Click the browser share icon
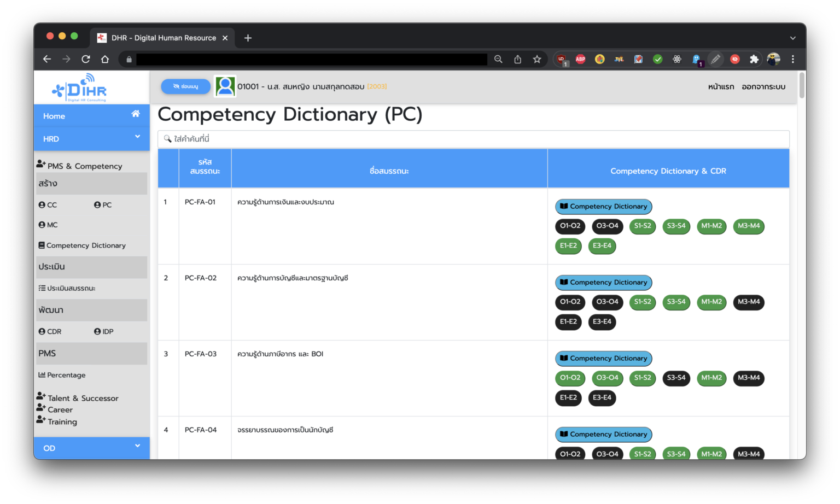Screen dimensions: 840x504 tap(517, 59)
